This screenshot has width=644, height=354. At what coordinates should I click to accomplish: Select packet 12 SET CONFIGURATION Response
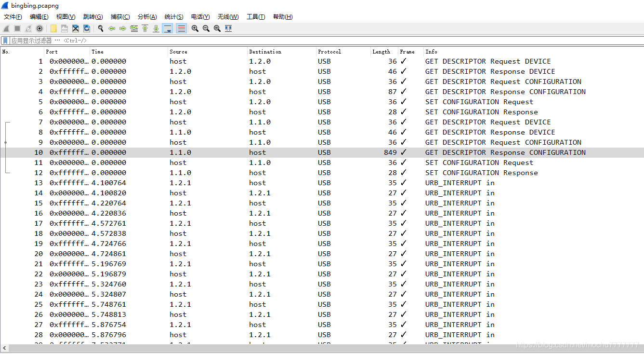[x=322, y=173]
